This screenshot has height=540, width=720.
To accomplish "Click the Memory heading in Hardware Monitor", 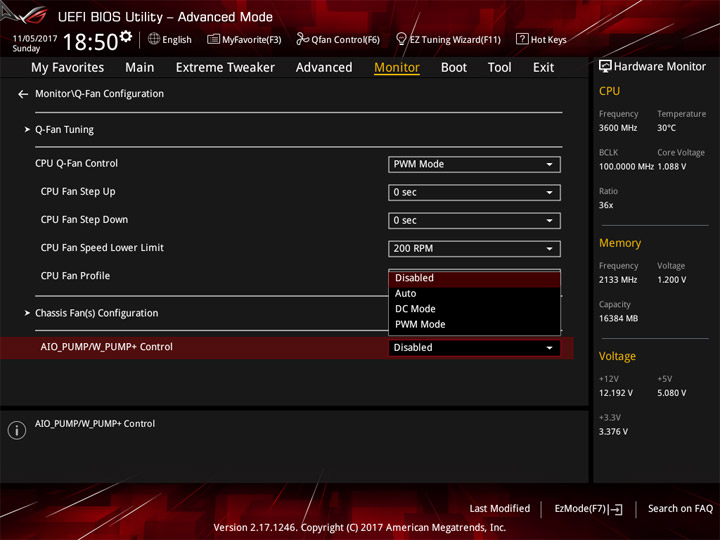I will point(620,243).
